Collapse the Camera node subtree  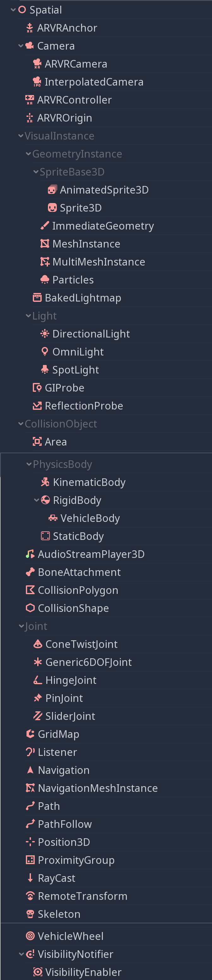(21, 46)
